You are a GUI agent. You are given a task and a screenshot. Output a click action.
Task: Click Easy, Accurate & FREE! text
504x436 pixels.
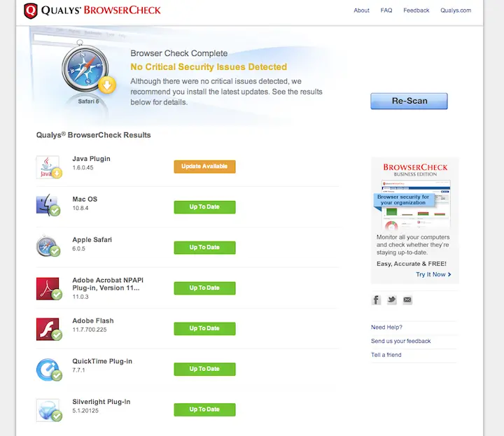[412, 264]
